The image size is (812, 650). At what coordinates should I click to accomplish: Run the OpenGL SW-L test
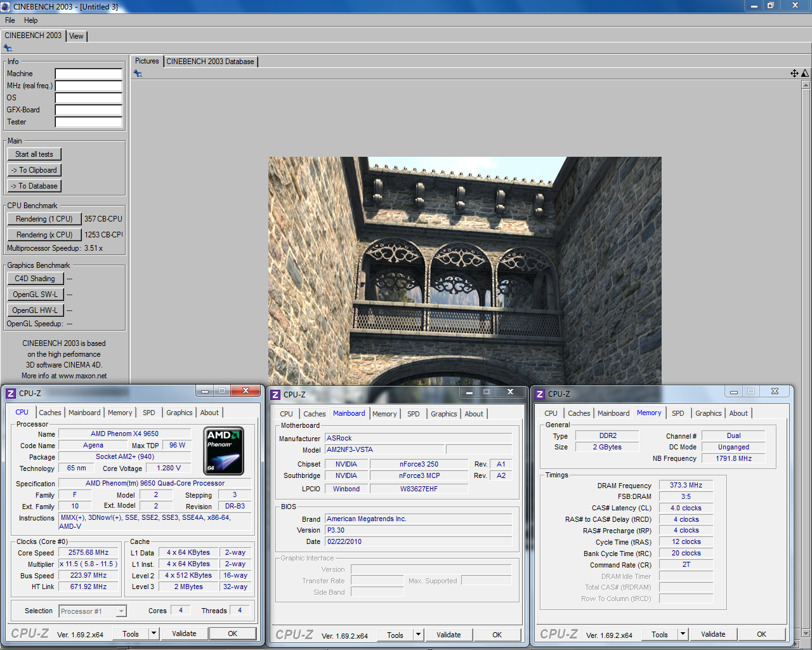point(35,295)
